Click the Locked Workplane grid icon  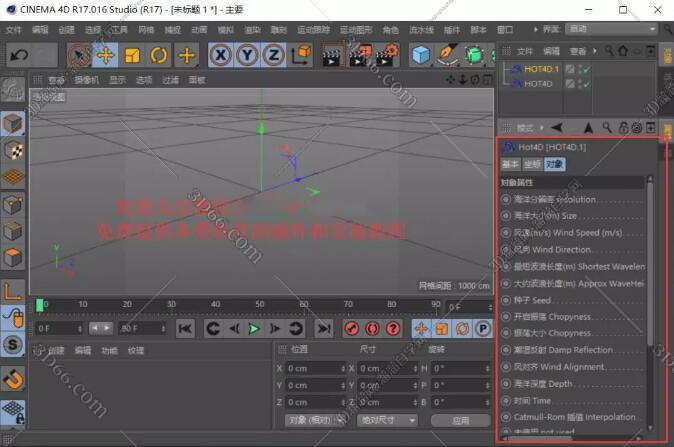(x=13, y=411)
